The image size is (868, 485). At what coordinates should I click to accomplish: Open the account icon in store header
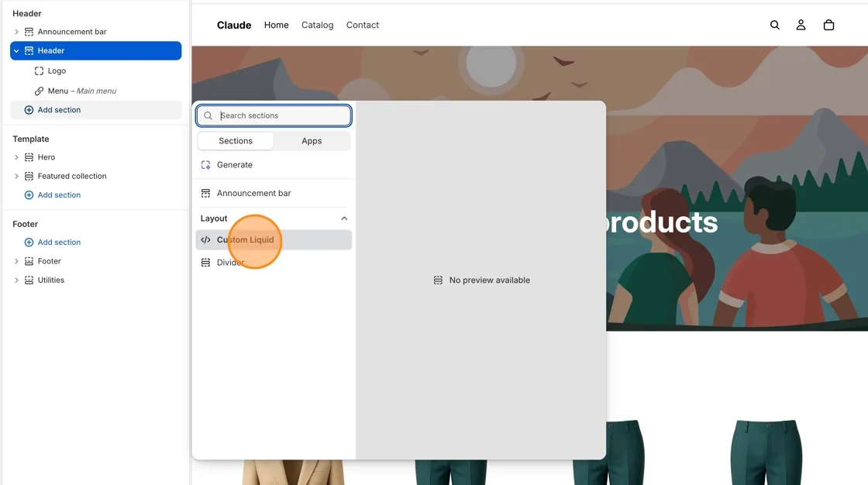point(801,25)
